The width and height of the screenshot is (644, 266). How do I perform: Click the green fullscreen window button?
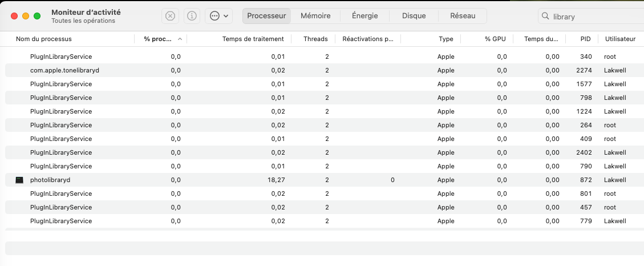coord(37,16)
